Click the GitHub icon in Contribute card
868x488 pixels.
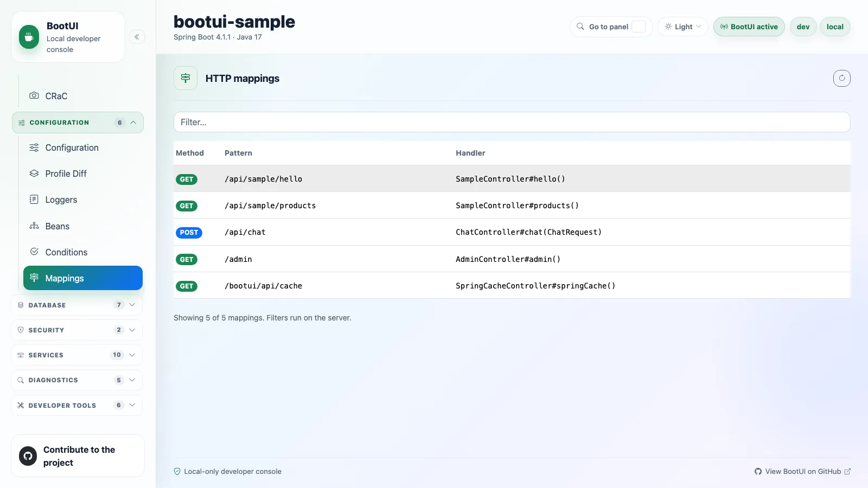28,456
